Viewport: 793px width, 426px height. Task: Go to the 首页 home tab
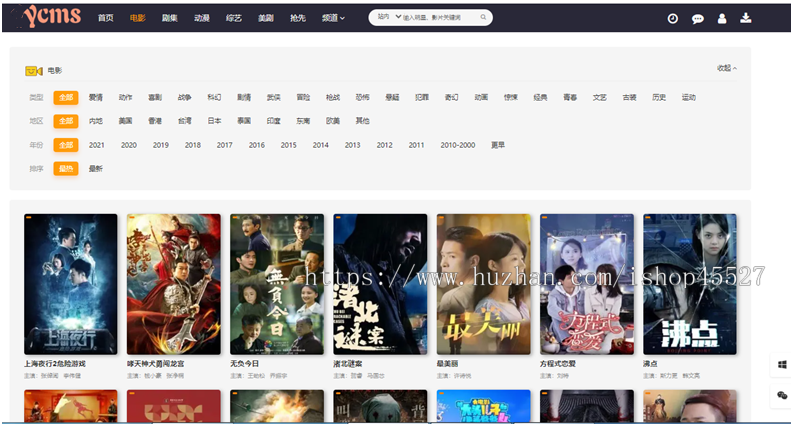105,18
